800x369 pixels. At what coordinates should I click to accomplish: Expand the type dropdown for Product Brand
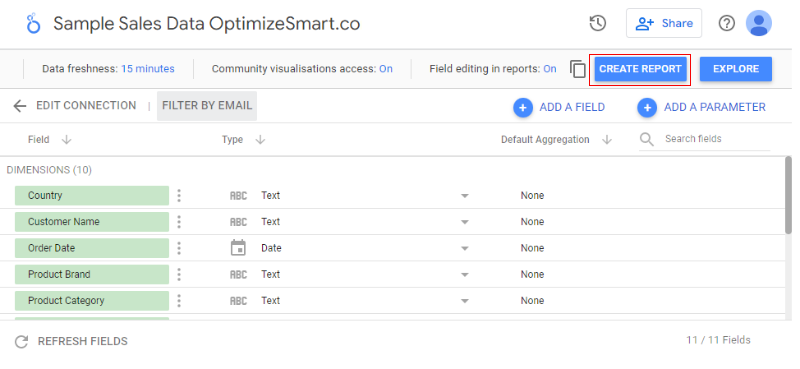point(464,275)
